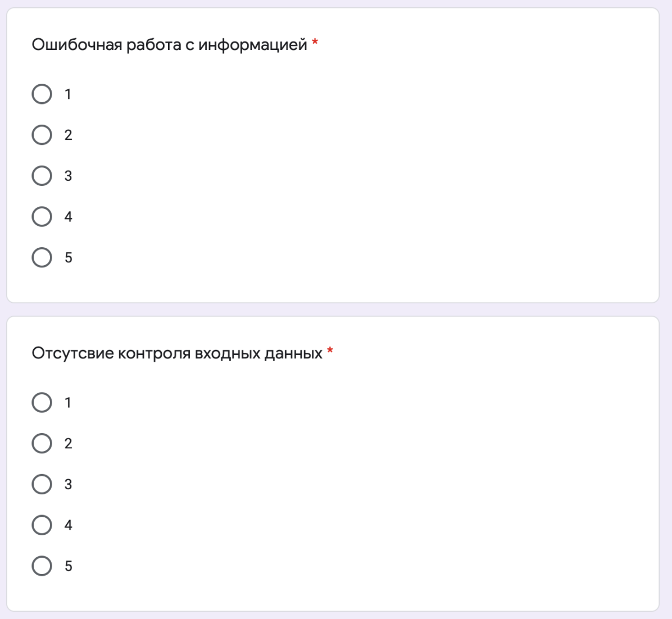This screenshot has width=672, height=619.
Task: Click the number label 5 in the second question
Action: point(68,566)
